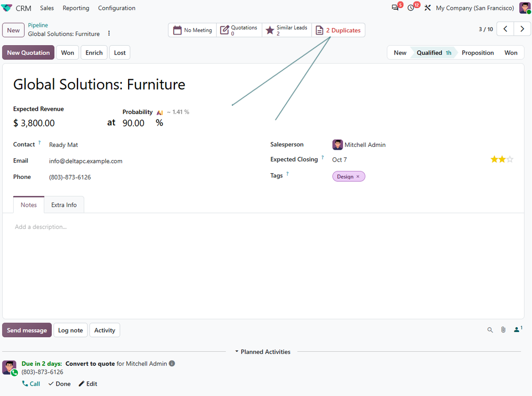Screen dimensions: 532x396
Task: Open the No Meeting calendar button
Action: [x=193, y=30]
